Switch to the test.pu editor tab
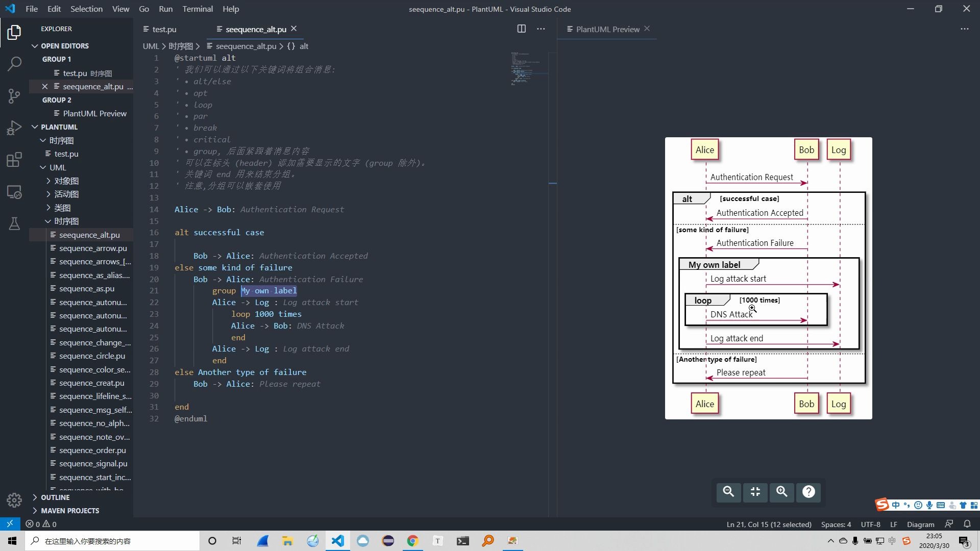 pos(164,29)
